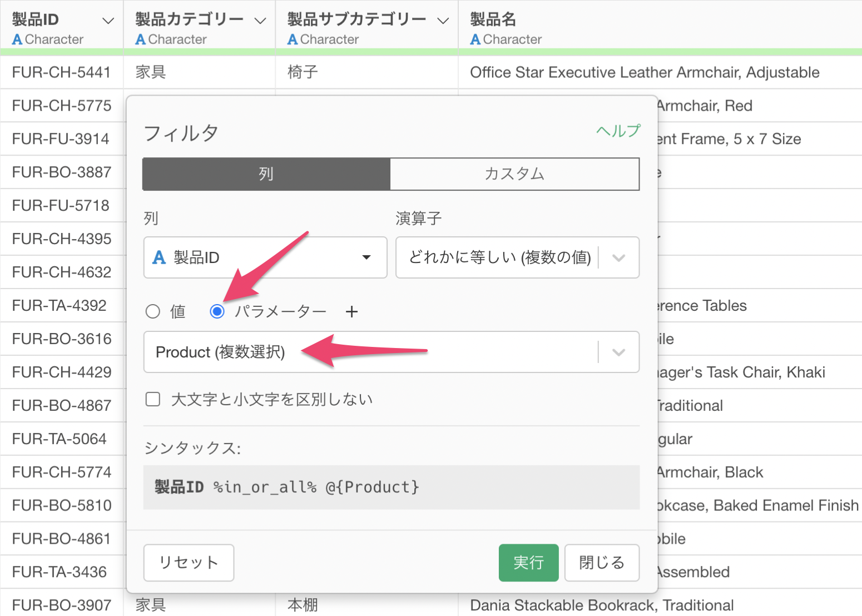The height and width of the screenshot is (616, 862).
Task: Open 製品サブカテゴリー column header menu chevron
Action: click(443, 21)
